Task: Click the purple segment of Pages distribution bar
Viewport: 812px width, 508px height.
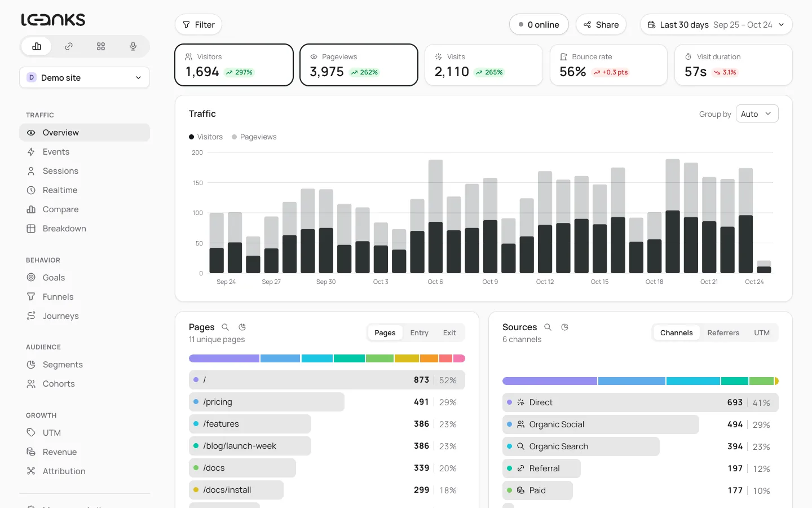Action: 224,358
